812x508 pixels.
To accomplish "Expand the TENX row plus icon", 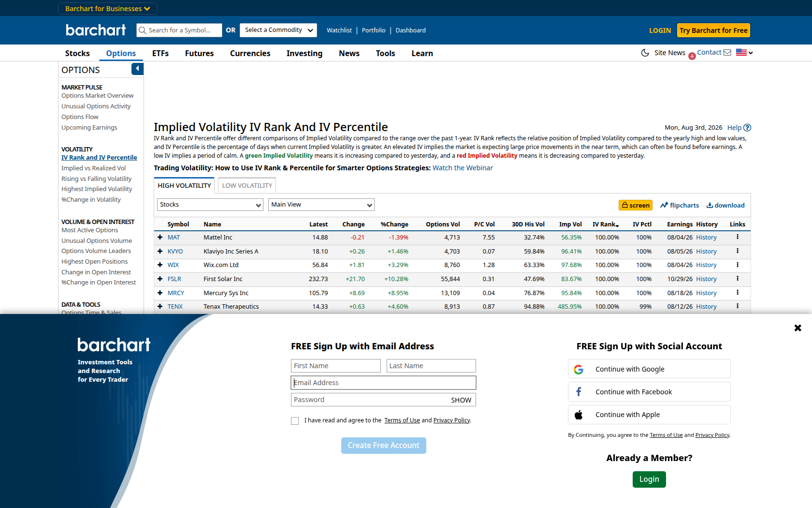I will (x=160, y=307).
